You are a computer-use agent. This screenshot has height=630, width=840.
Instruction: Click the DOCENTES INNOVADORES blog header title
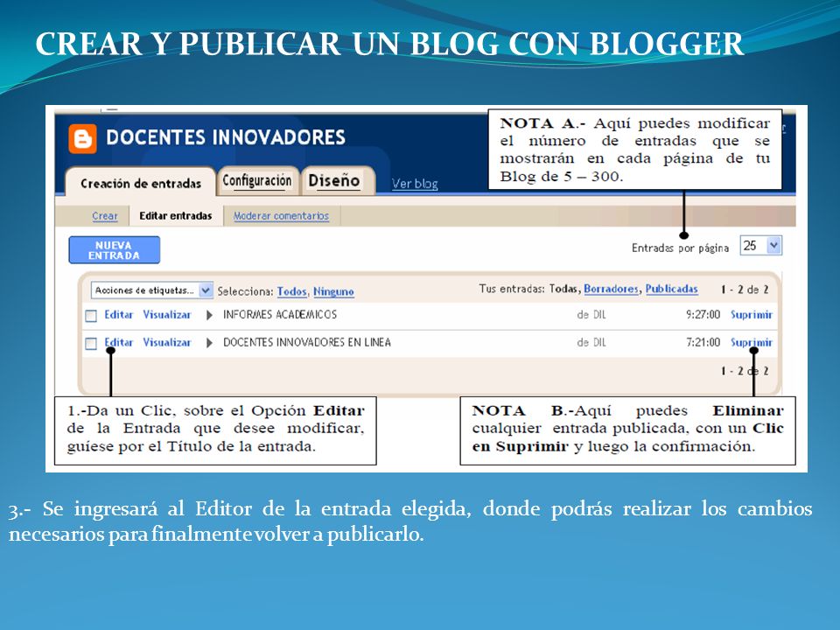click(x=226, y=137)
